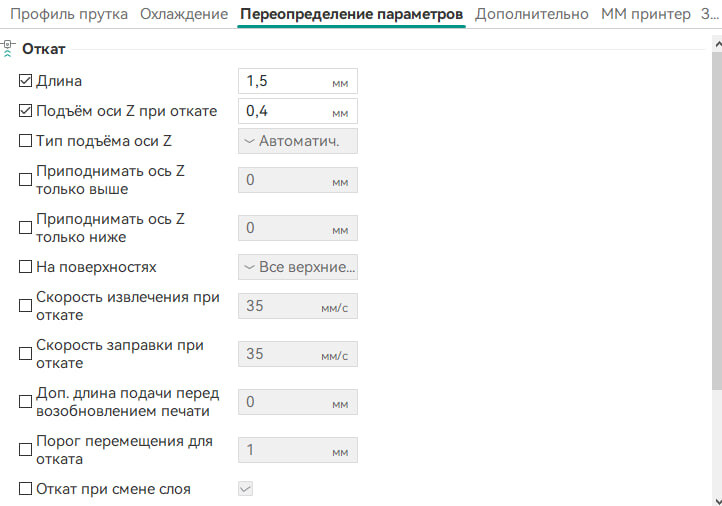Enable Приподнимать ось Z только выше
Image resolution: width=722 pixels, height=506 pixels.
click(25, 180)
